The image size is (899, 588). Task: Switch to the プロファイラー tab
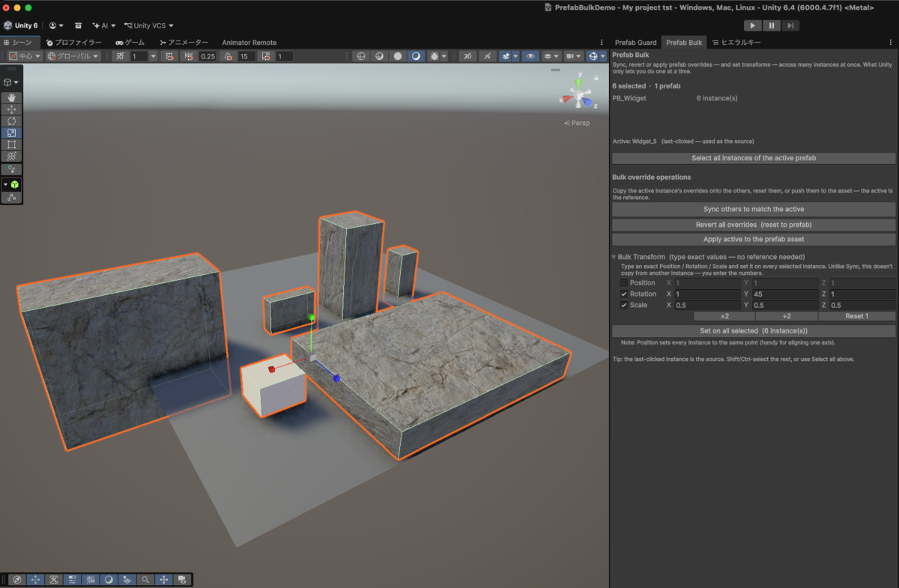[x=73, y=43]
